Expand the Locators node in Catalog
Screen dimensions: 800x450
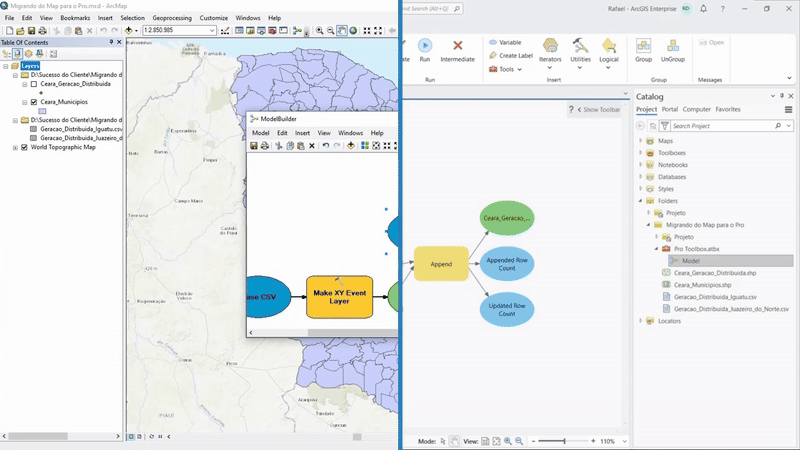tap(641, 321)
